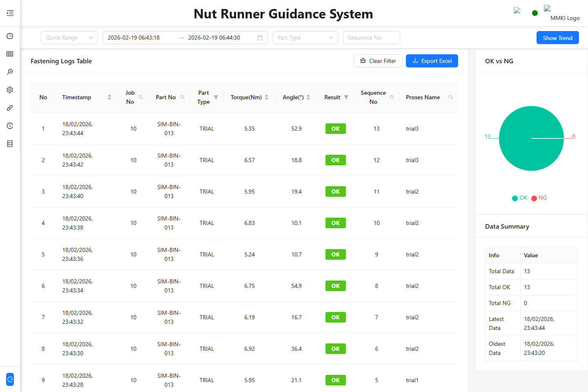Click the calendar icon in date range picker
Screen dimensions: 588x392
[x=260, y=38]
